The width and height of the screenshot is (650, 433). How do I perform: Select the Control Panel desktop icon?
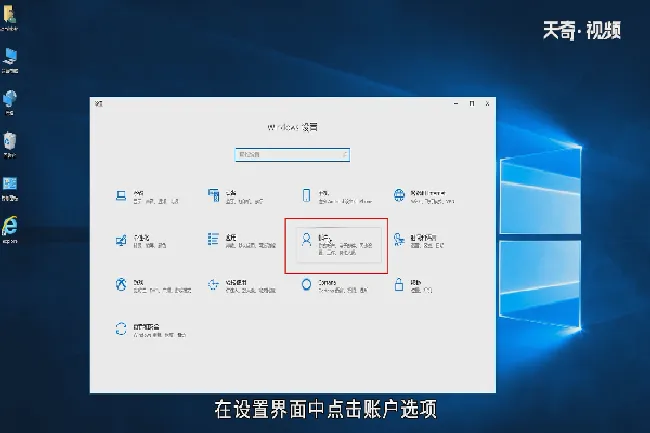coord(9,189)
